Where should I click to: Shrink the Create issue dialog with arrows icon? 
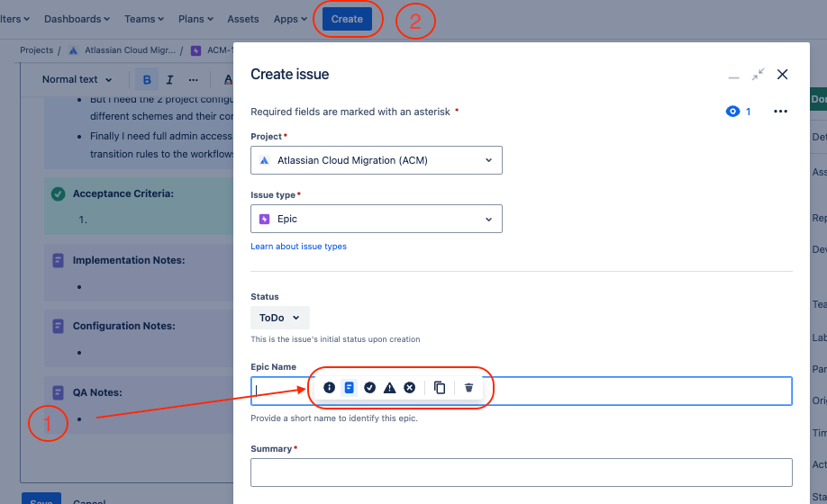click(x=758, y=75)
